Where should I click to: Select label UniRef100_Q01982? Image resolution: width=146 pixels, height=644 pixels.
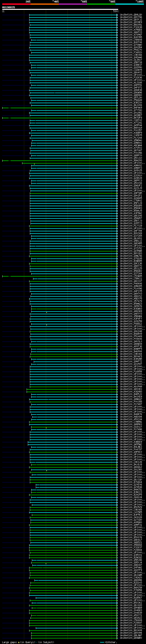(131, 113)
